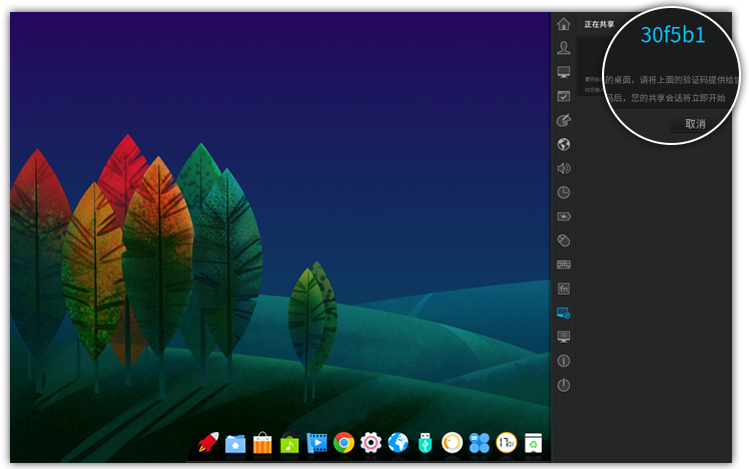Open the USB boot maker icon in dock

425,443
